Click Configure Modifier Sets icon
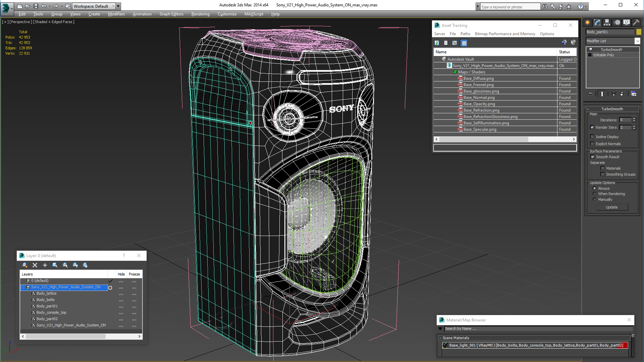This screenshot has height=362, width=644. point(634,94)
